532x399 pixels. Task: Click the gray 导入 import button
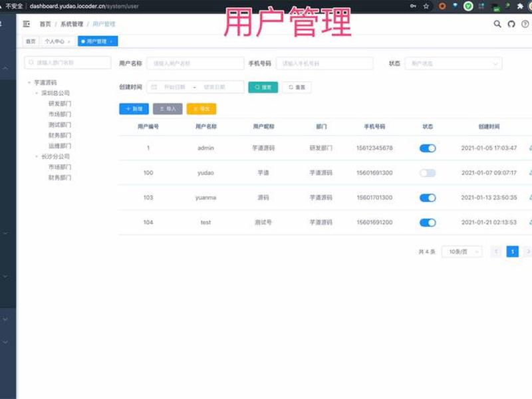pos(168,108)
